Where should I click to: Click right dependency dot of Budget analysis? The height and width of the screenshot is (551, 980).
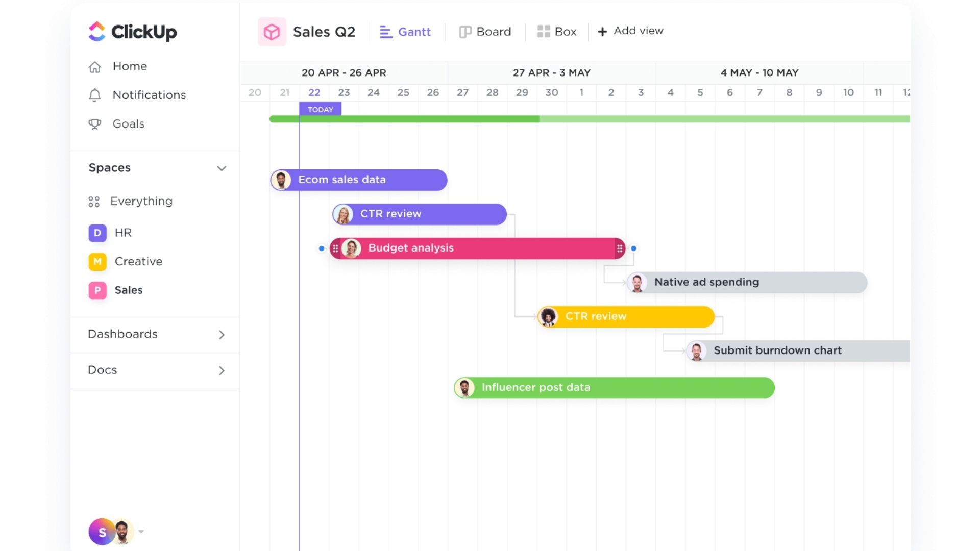tap(633, 248)
